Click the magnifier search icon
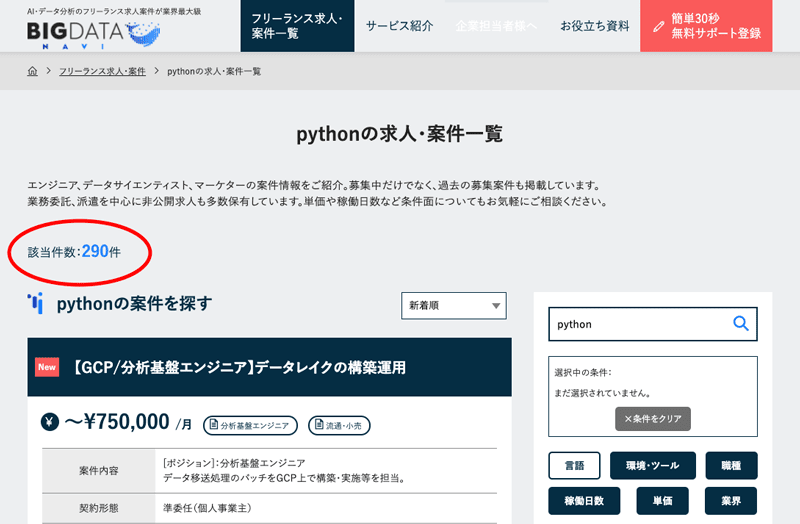 (x=740, y=323)
